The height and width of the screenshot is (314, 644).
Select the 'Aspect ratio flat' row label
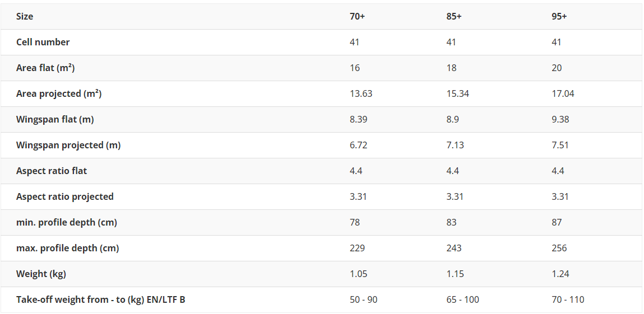pos(52,171)
